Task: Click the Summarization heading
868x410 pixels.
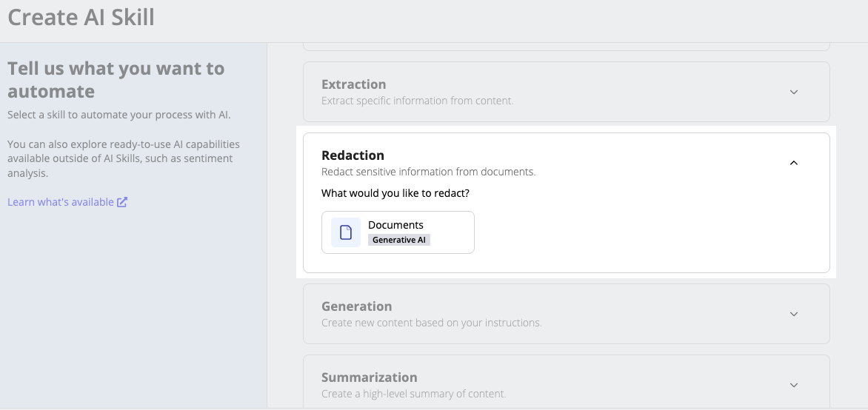Action: (370, 377)
